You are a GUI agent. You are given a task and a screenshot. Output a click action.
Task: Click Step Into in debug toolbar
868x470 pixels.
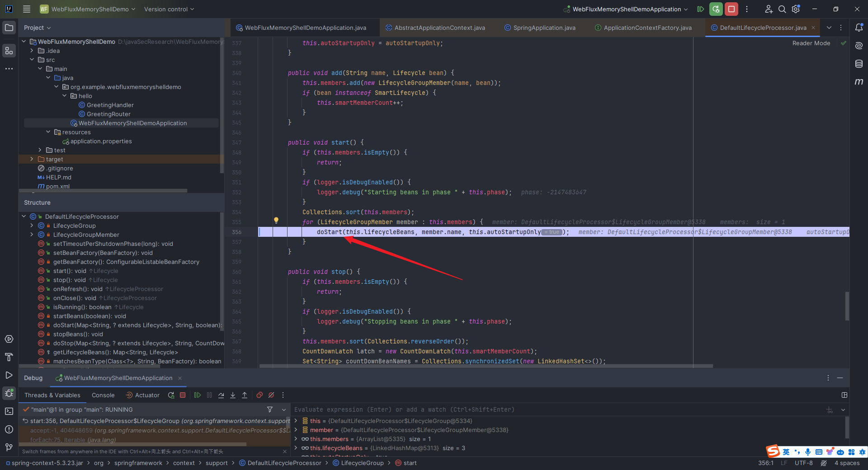233,395
